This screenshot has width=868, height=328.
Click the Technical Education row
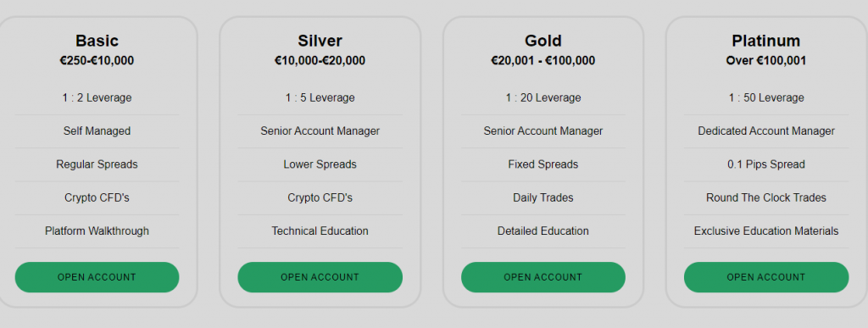[x=320, y=231]
